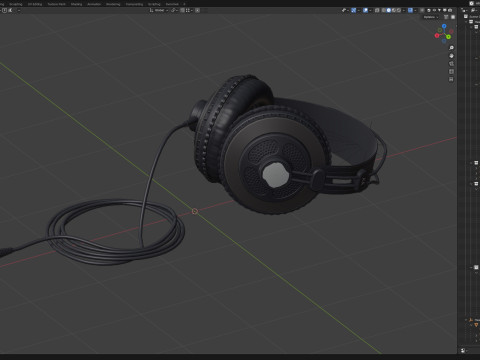Open the viewport shading options dropdown
The image size is (480, 360).
click(404, 10)
